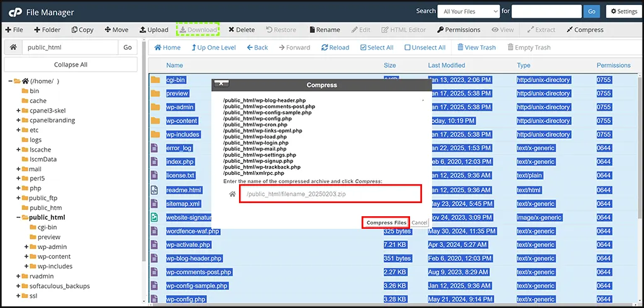Click the website-signature image file icon

154,217
